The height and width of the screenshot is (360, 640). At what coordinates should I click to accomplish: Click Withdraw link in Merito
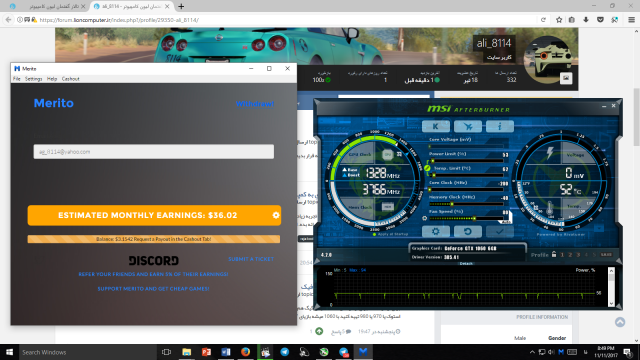click(255, 104)
